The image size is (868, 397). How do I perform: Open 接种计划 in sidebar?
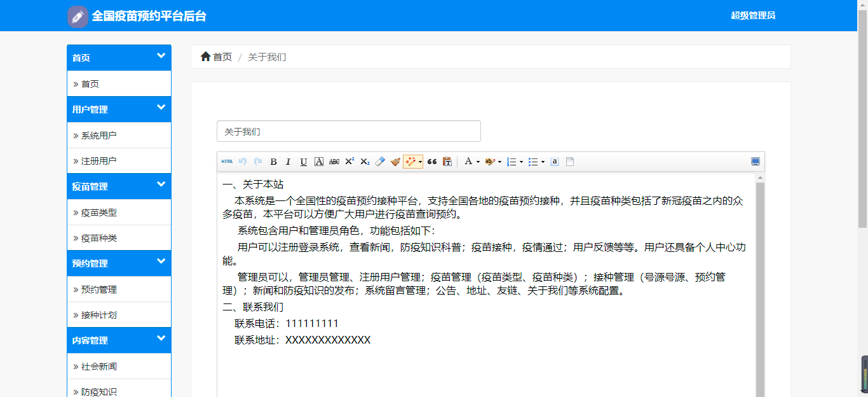coord(119,315)
